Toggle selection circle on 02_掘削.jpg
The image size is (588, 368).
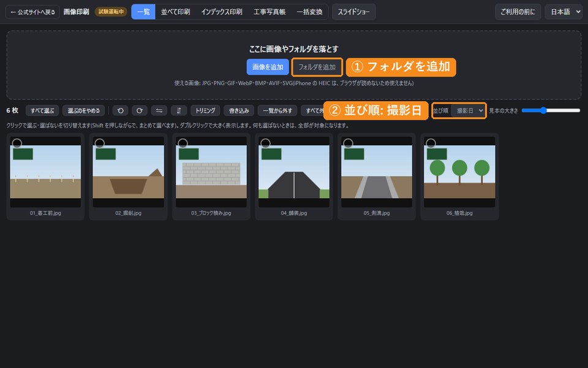[x=99, y=143]
